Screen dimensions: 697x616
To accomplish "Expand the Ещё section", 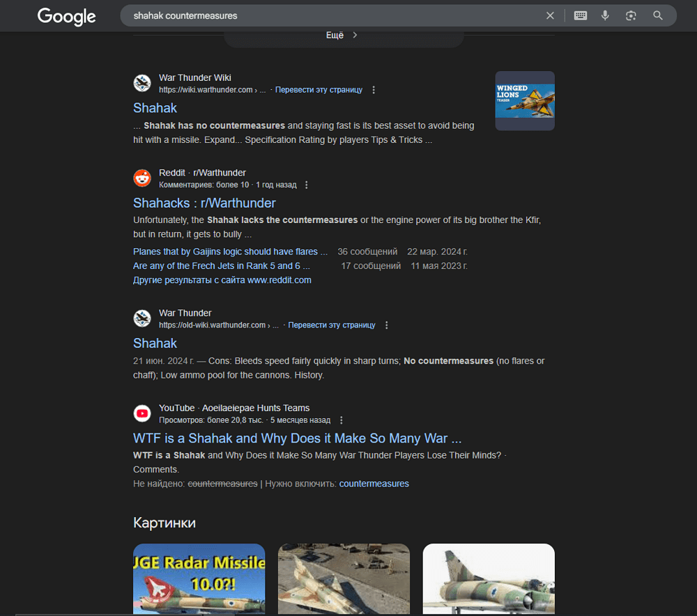I will pos(344,35).
